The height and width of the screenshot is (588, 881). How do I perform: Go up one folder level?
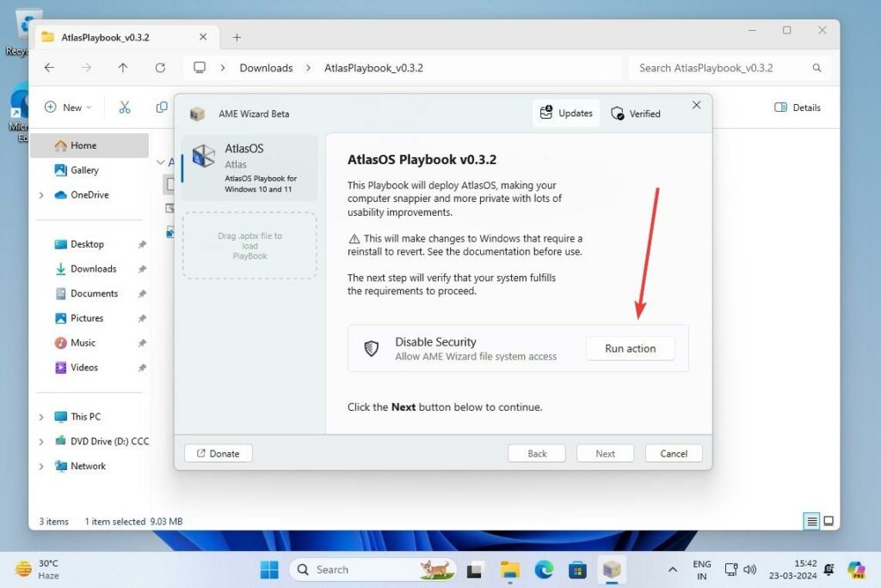123,68
